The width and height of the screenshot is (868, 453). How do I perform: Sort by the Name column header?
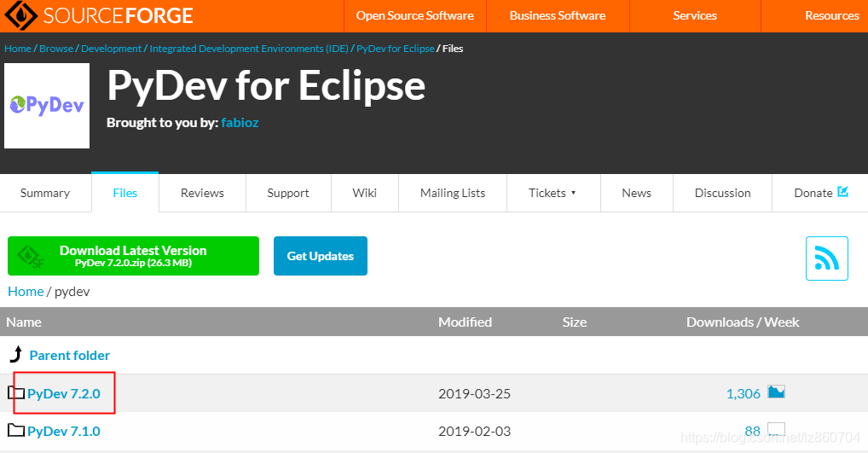pos(24,322)
